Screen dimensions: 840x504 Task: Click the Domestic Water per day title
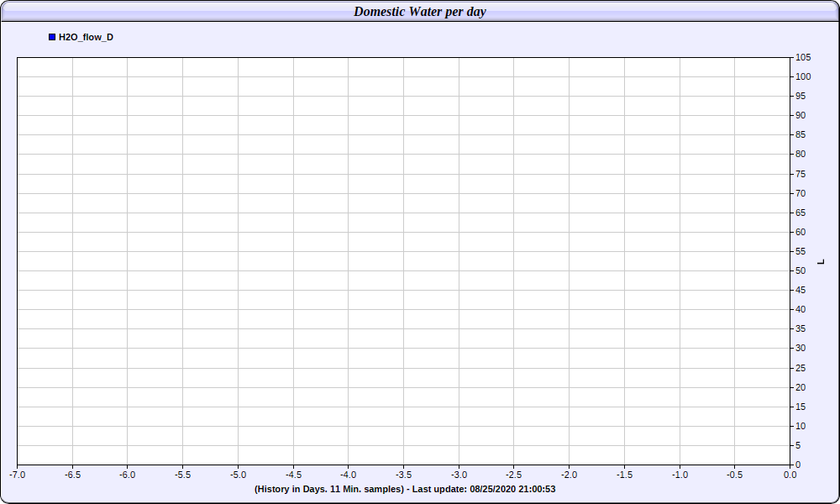coord(420,11)
